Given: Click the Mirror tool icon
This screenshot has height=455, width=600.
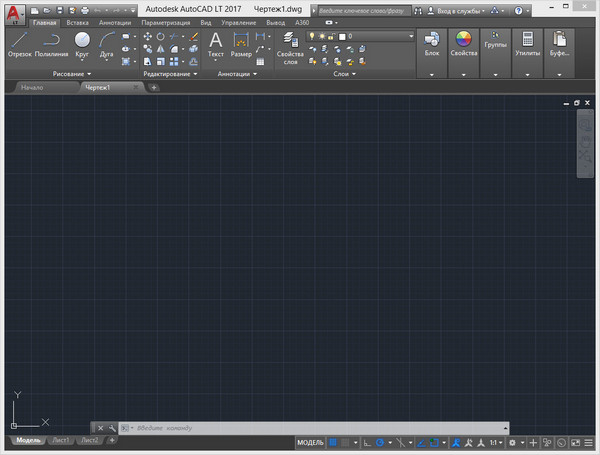Looking at the screenshot, I should [x=161, y=49].
